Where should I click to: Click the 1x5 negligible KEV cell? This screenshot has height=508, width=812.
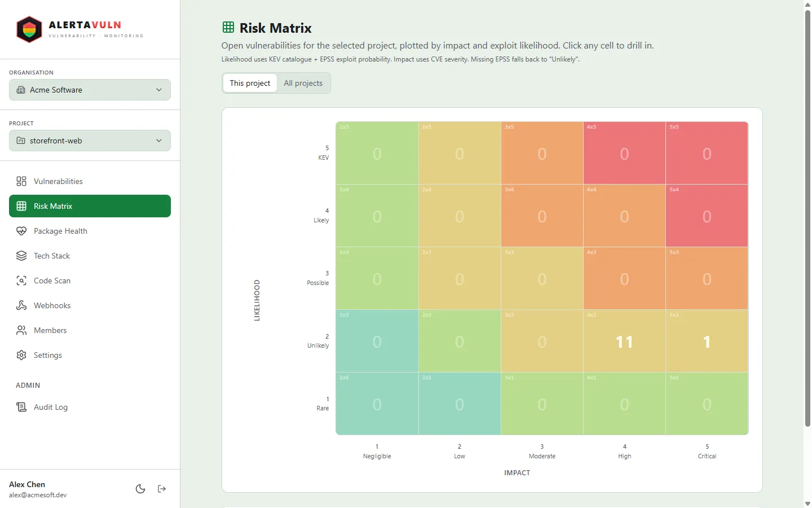(x=377, y=153)
